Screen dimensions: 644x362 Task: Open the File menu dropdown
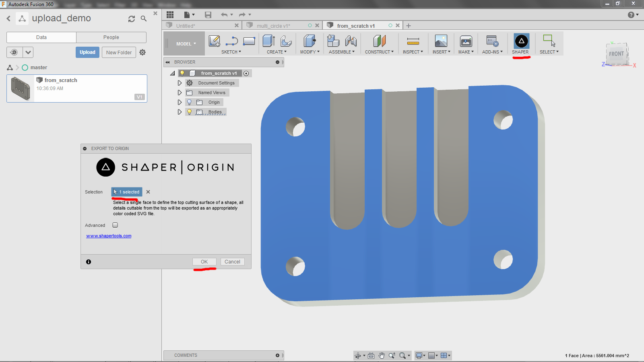click(189, 15)
